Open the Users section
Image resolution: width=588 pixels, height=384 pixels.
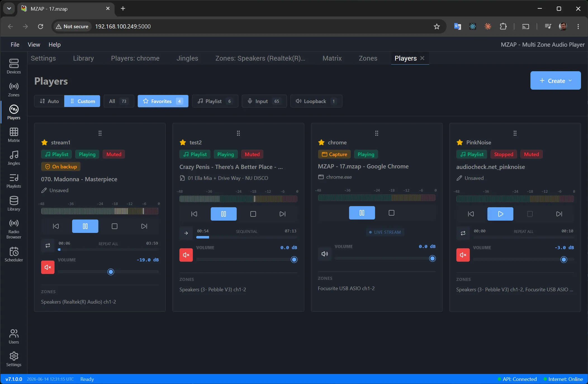[14, 336]
